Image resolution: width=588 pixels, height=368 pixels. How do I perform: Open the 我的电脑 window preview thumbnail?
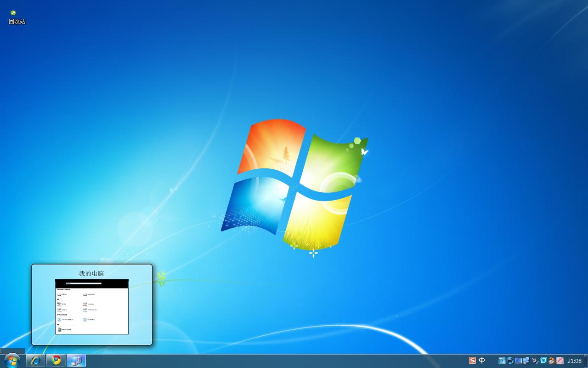92,307
